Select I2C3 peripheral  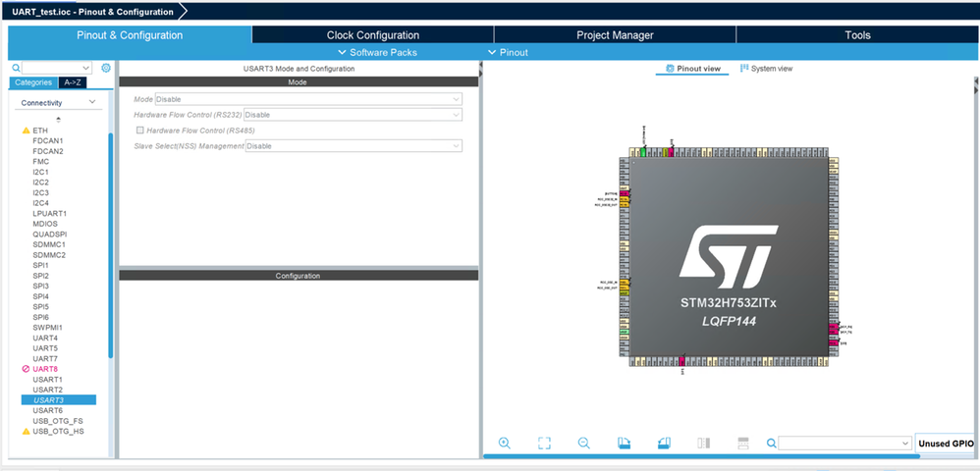point(40,192)
